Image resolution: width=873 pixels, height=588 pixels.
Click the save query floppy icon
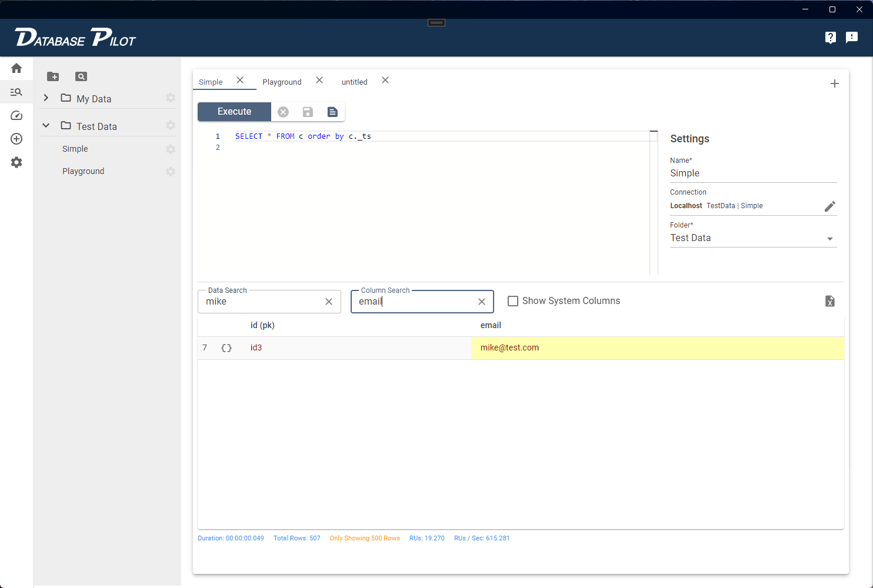[x=308, y=112]
